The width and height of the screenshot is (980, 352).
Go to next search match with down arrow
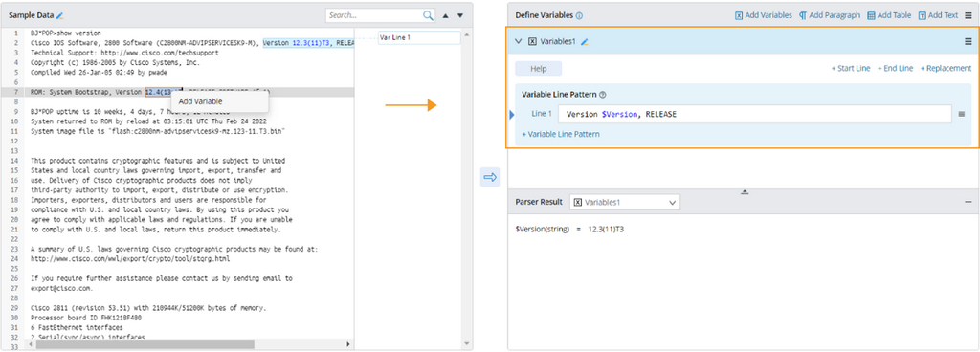point(460,16)
